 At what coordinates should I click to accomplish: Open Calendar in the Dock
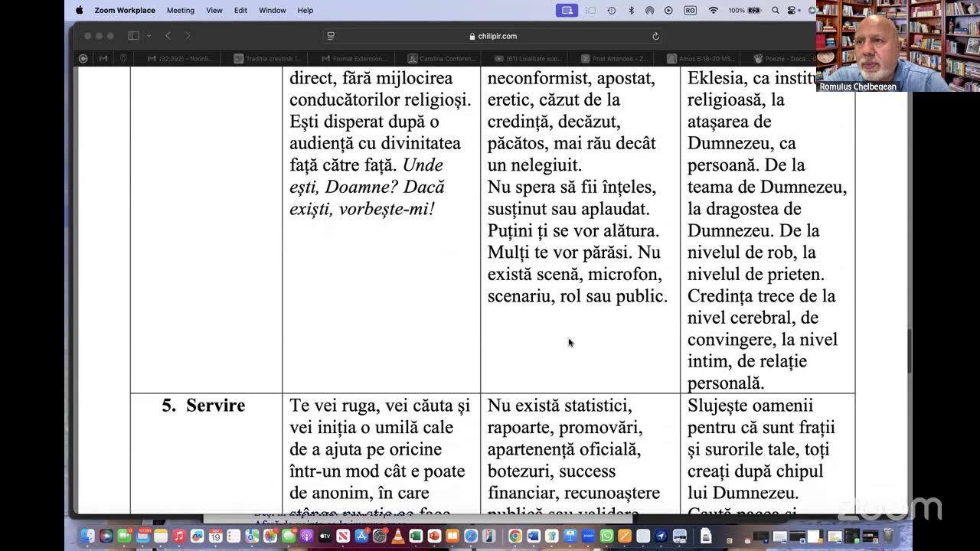[x=215, y=536]
